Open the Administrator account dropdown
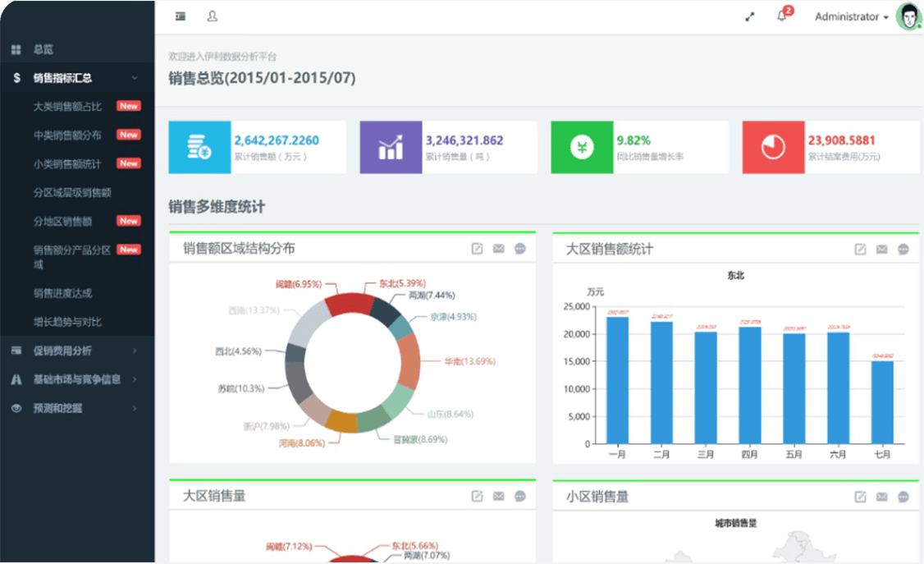924x564 pixels. point(852,17)
